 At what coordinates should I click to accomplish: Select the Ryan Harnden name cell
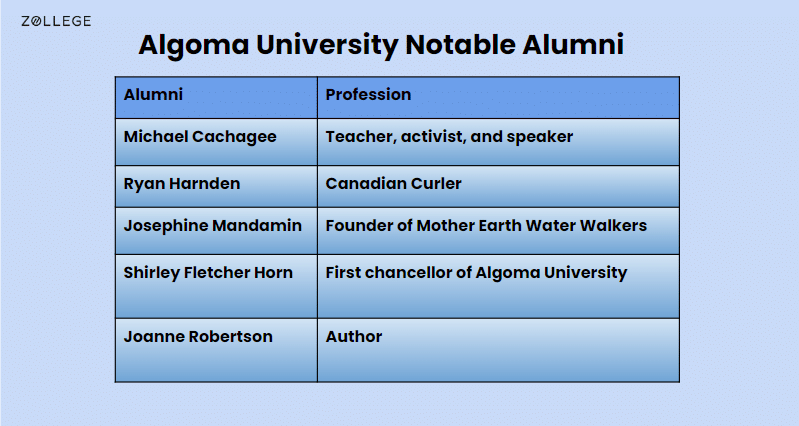point(216,186)
